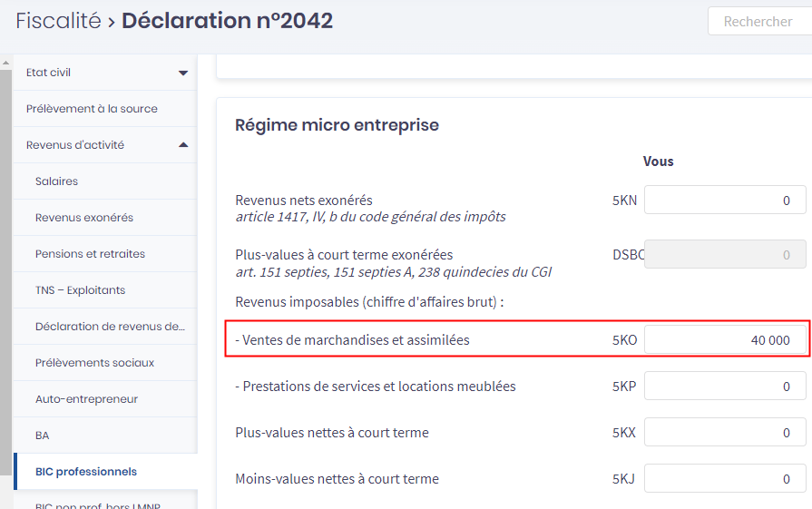812x509 pixels.
Task: Collapse the Revenus d'activité section arrow
Action: (x=183, y=145)
